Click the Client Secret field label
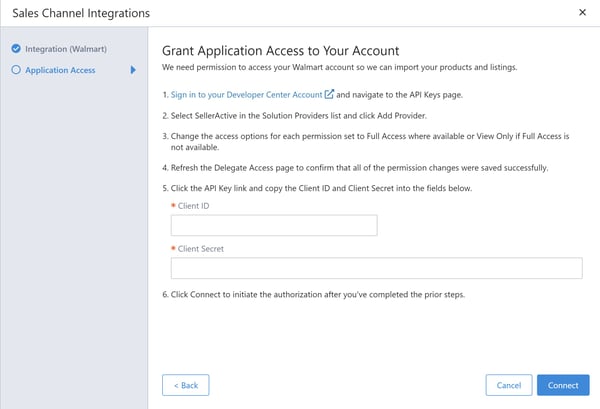 (x=201, y=249)
